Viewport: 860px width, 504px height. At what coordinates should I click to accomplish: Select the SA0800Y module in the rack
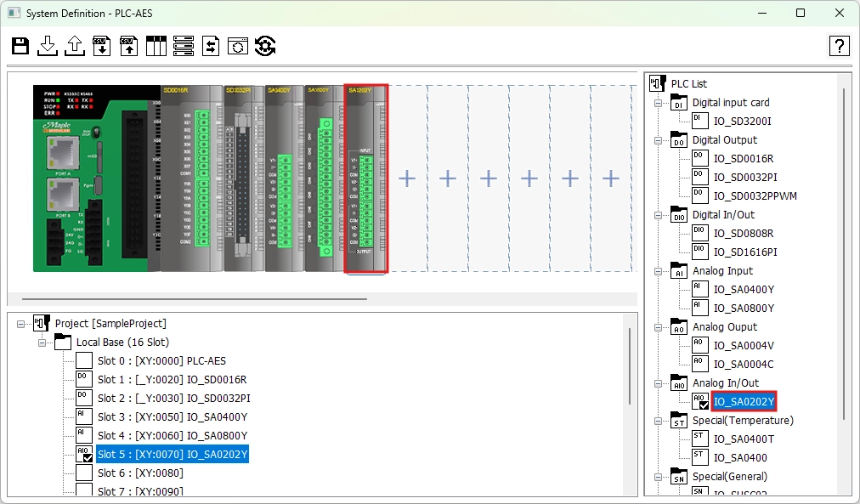pyautogui.click(x=324, y=178)
